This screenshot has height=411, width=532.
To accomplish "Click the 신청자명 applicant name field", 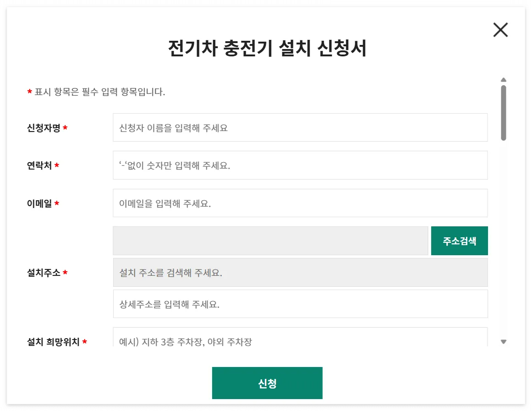I will pos(300,127).
